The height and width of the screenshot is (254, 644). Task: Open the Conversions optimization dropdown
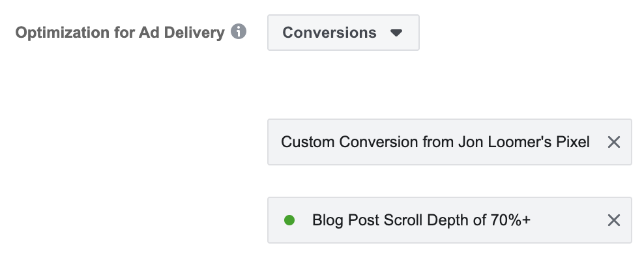[x=344, y=33]
